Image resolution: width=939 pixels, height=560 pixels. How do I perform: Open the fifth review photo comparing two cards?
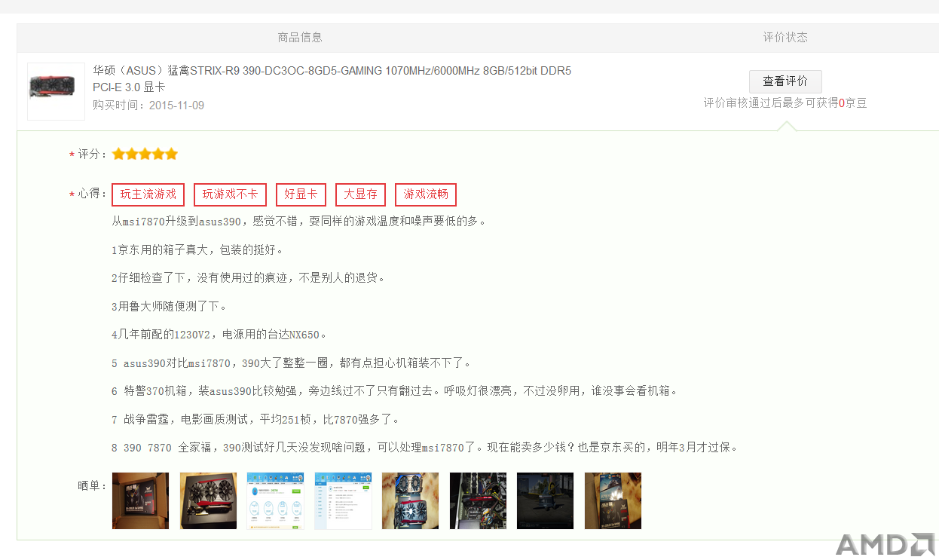[411, 501]
